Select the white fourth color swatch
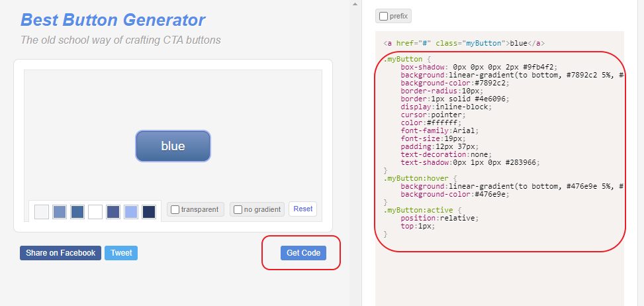This screenshot has width=644, height=306. pyautogui.click(x=95, y=212)
